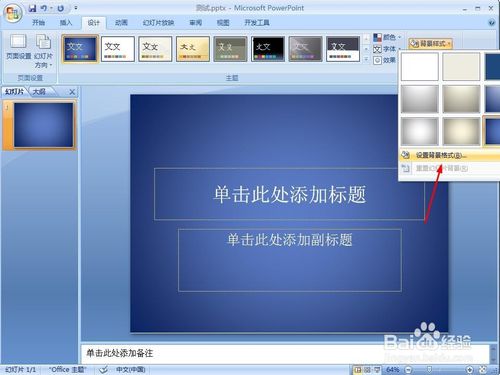Select slide 1 thumbnail in pane
Screen dimensions: 500x375
pos(43,125)
